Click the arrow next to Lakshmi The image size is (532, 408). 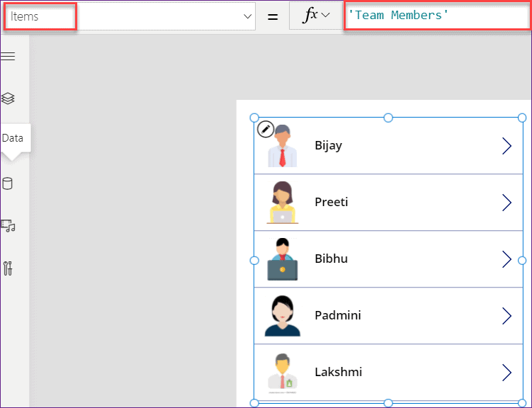tap(506, 373)
